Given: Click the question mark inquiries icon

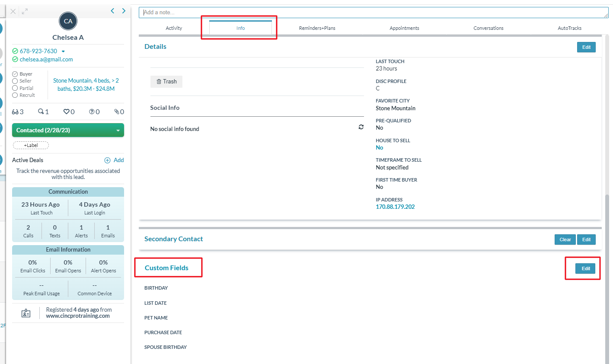Looking at the screenshot, I should 92,112.
